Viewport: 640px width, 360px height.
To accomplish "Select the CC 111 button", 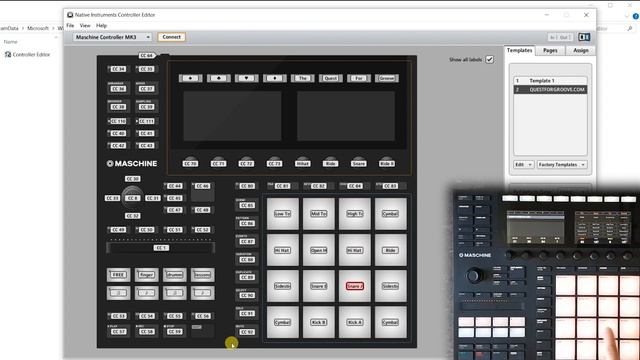I will (146, 121).
